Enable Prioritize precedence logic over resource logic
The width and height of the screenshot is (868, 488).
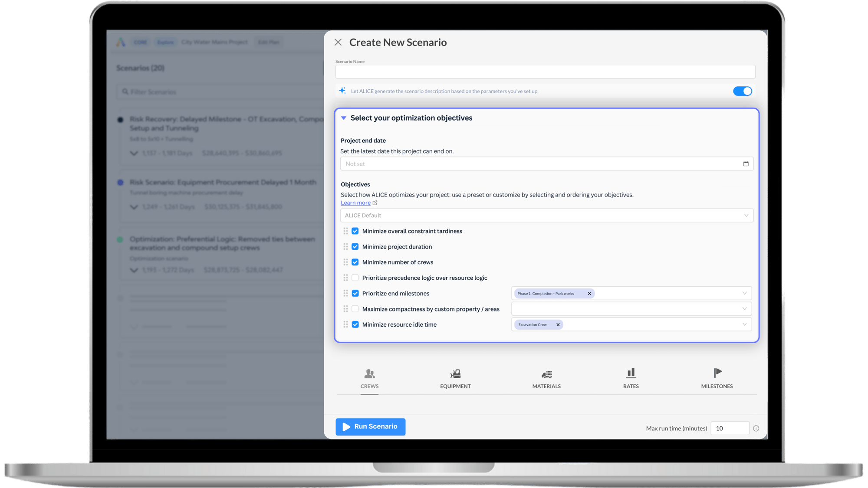click(x=355, y=278)
